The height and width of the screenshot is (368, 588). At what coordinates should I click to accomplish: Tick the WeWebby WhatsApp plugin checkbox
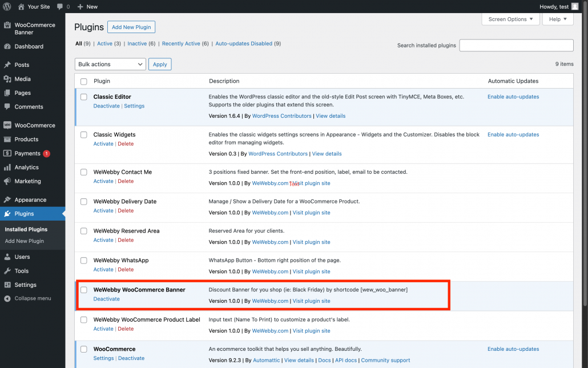click(x=84, y=261)
